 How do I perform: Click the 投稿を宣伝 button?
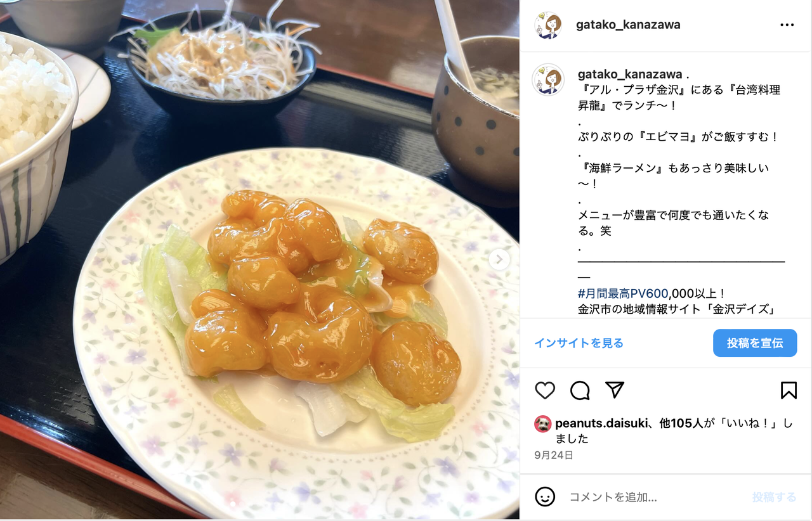click(755, 343)
